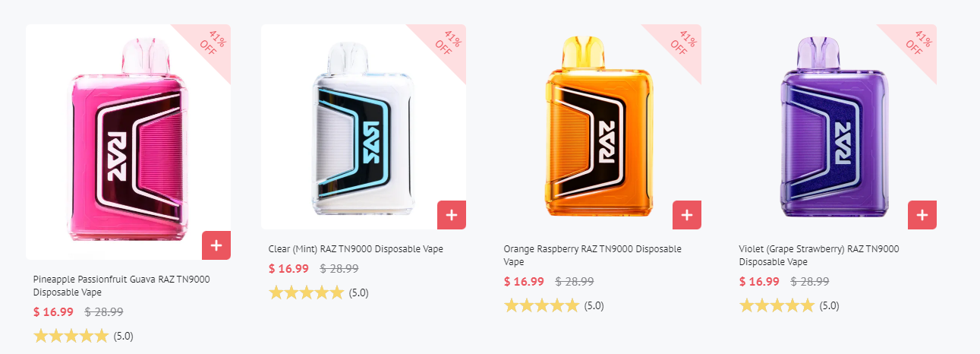This screenshot has height=354, width=980.
Task: Open the pink RAZ vape product image
Action: [x=128, y=142]
